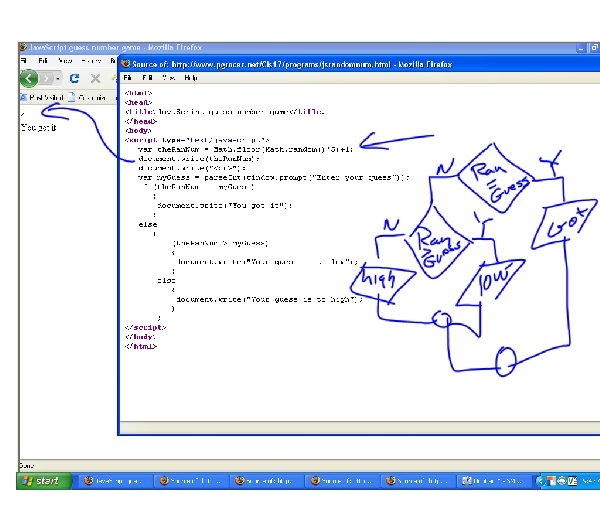Go forward in the background Firefox window
The image size is (600, 512).
point(46,78)
